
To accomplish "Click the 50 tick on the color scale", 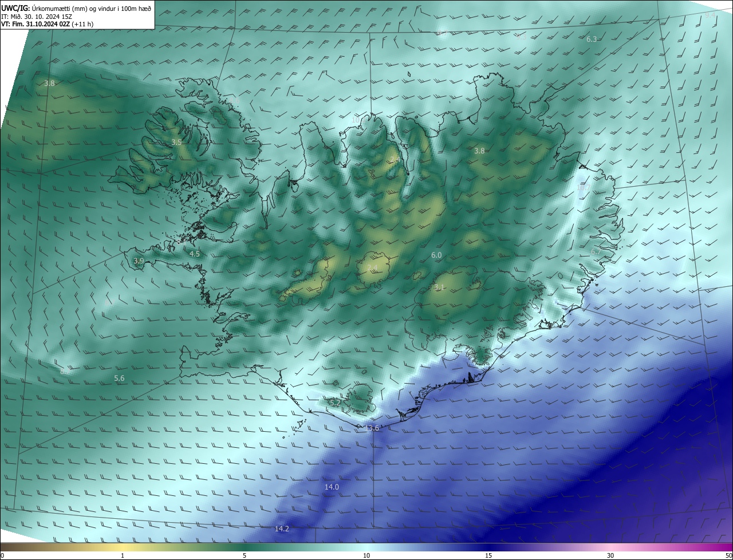I will pos(728,555).
